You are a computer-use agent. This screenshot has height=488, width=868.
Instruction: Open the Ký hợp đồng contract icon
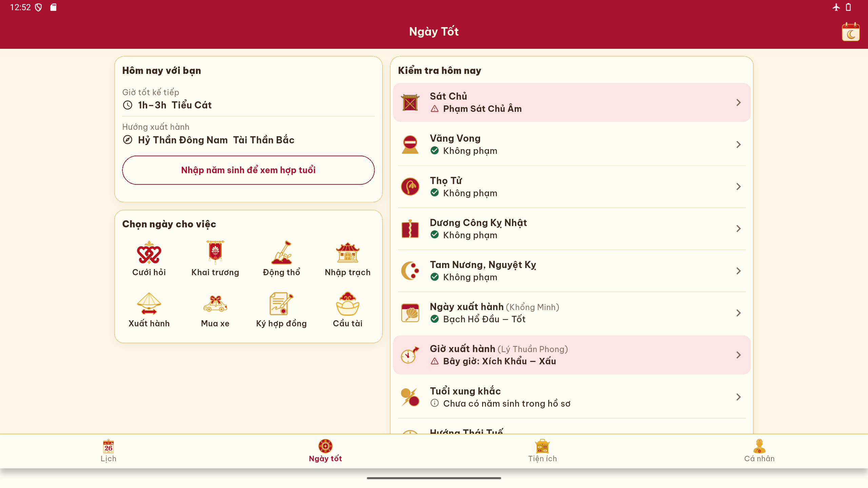click(281, 304)
